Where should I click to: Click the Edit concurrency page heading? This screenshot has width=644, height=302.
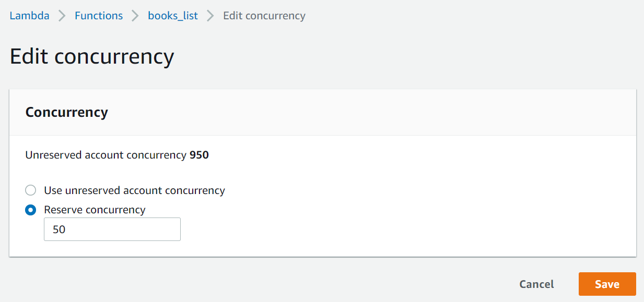click(92, 56)
